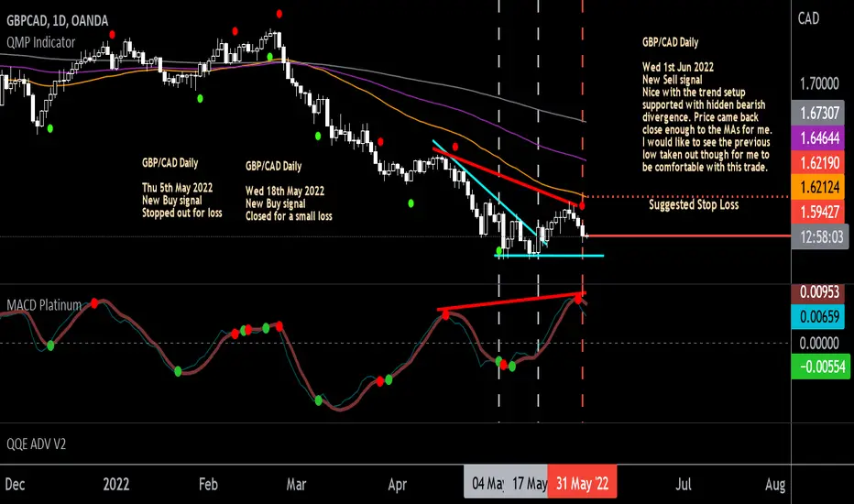Click the cyan 0.00659 MACD value label
Viewport: 854px width, 504px height.
[818, 316]
